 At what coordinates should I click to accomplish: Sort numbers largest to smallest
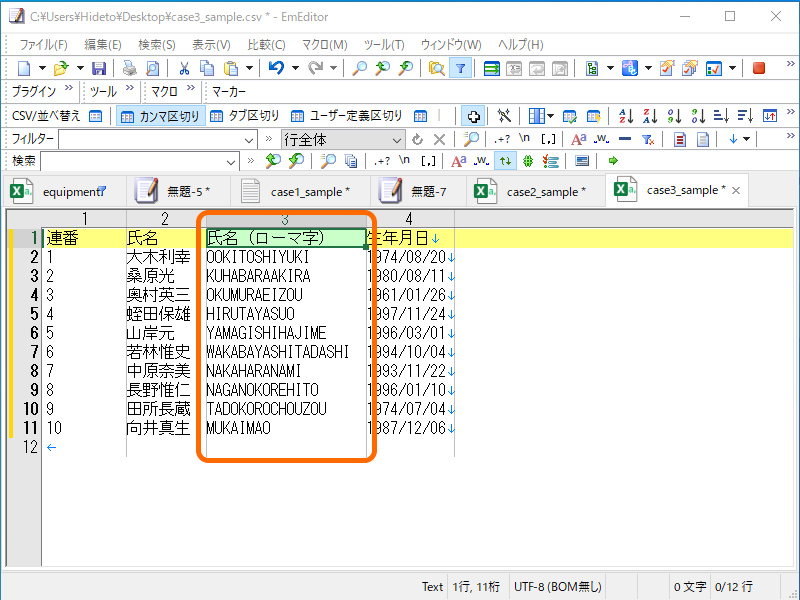click(x=698, y=116)
